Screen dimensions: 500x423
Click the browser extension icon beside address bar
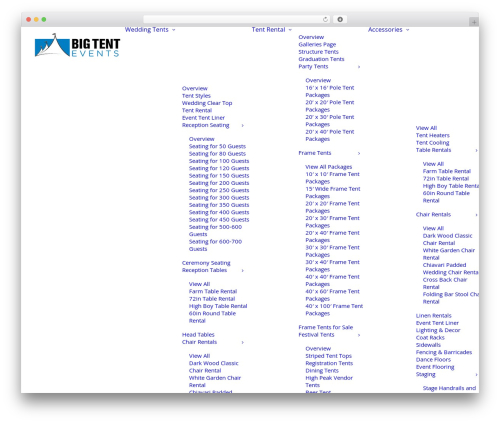pyautogui.click(x=340, y=19)
